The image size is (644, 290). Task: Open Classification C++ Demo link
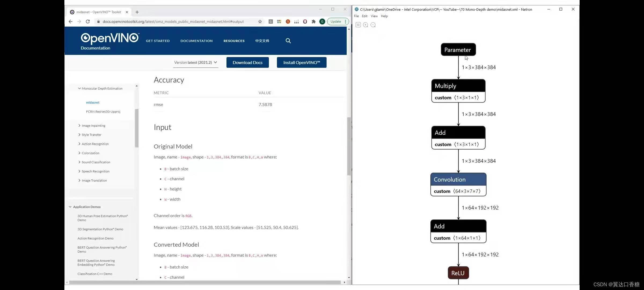(95, 274)
